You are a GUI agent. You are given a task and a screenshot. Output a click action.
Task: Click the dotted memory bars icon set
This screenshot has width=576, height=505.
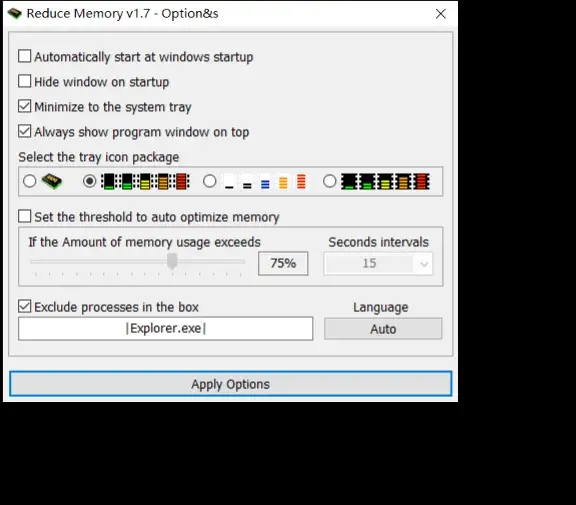click(145, 181)
